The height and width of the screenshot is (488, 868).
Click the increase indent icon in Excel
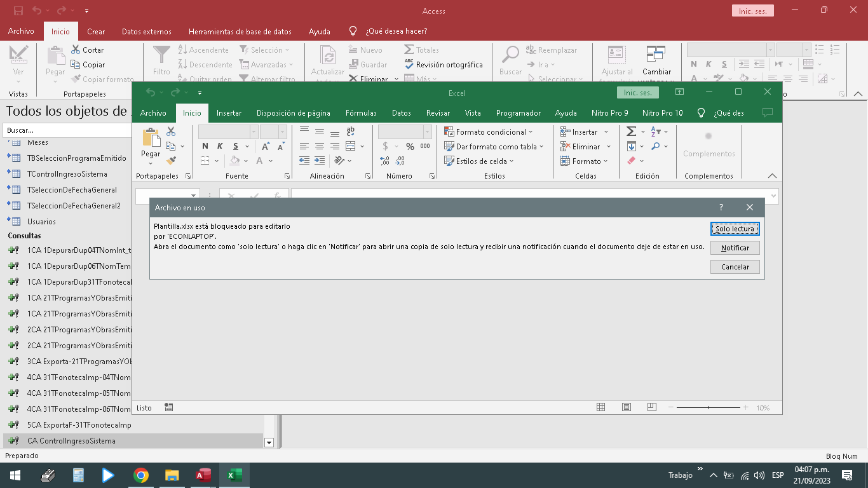click(x=319, y=161)
